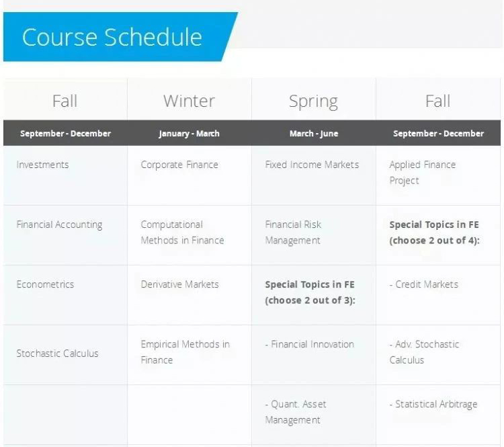Screen dimensions: 504x447
Task: Open the Fixed Income Markets course
Action: [312, 165]
